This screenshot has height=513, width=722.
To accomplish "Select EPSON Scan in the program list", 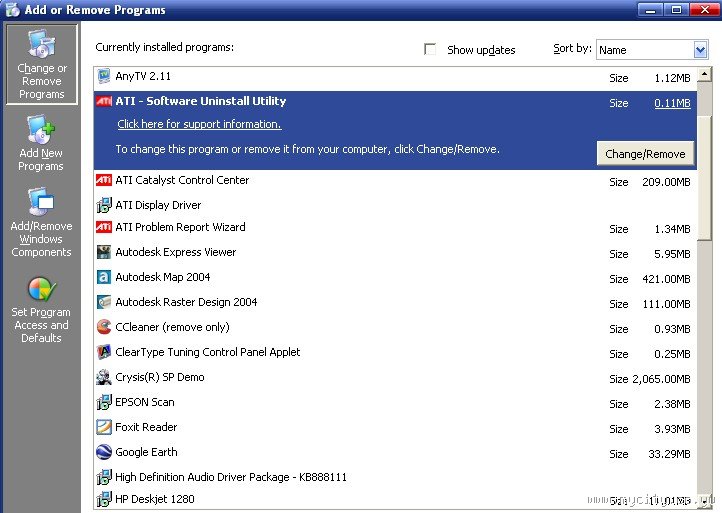I will click(145, 402).
